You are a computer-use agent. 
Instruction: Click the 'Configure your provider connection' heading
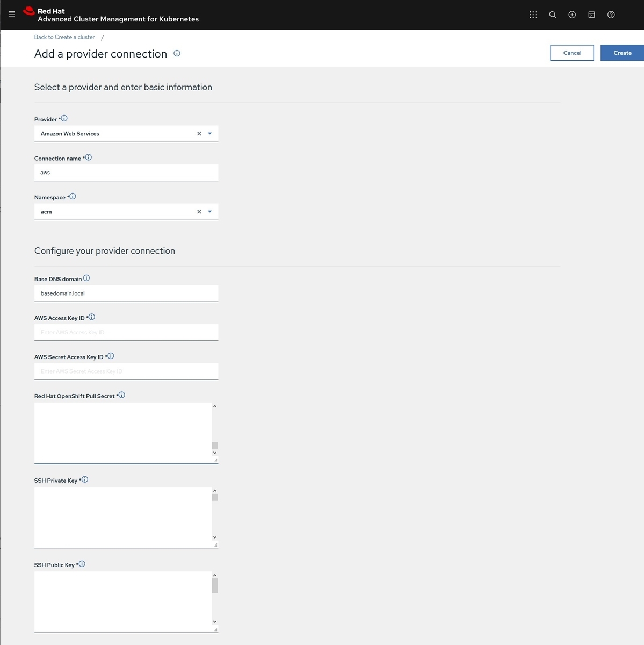(105, 251)
